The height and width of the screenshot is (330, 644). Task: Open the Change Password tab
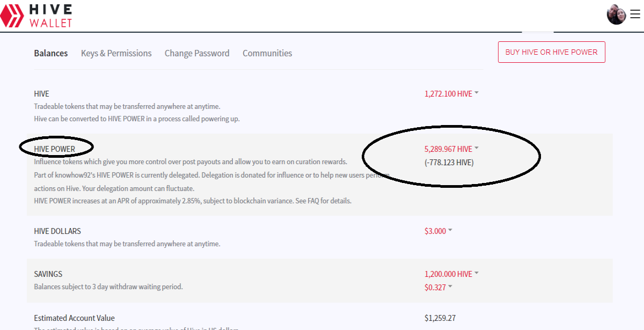point(197,53)
